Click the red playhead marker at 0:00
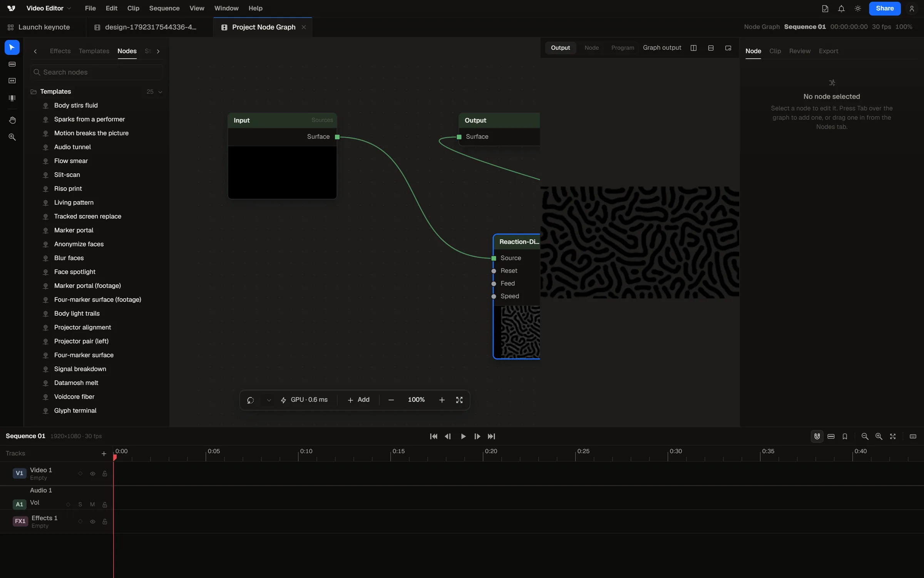The width and height of the screenshot is (924, 578). point(114,457)
